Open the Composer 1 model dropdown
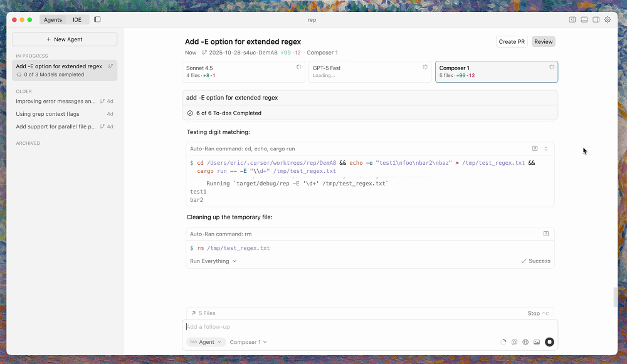This screenshot has height=364, width=627. tap(248, 342)
